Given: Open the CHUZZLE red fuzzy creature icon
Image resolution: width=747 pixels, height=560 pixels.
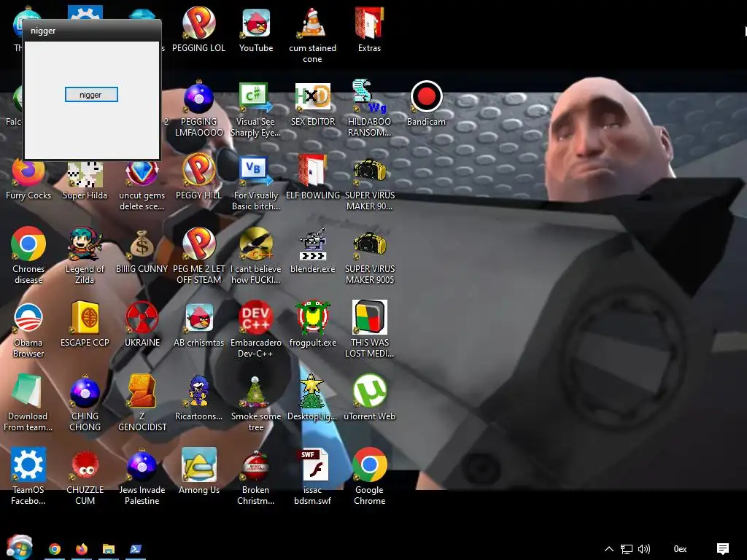Looking at the screenshot, I should click(85, 465).
